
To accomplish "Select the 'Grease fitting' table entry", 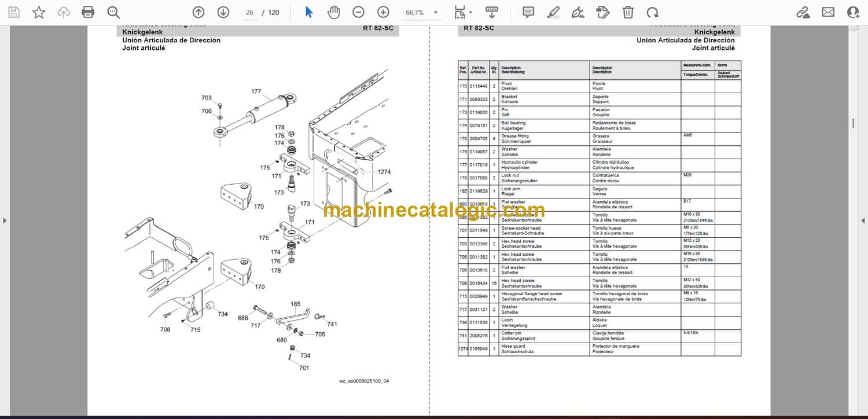I will 515,136.
